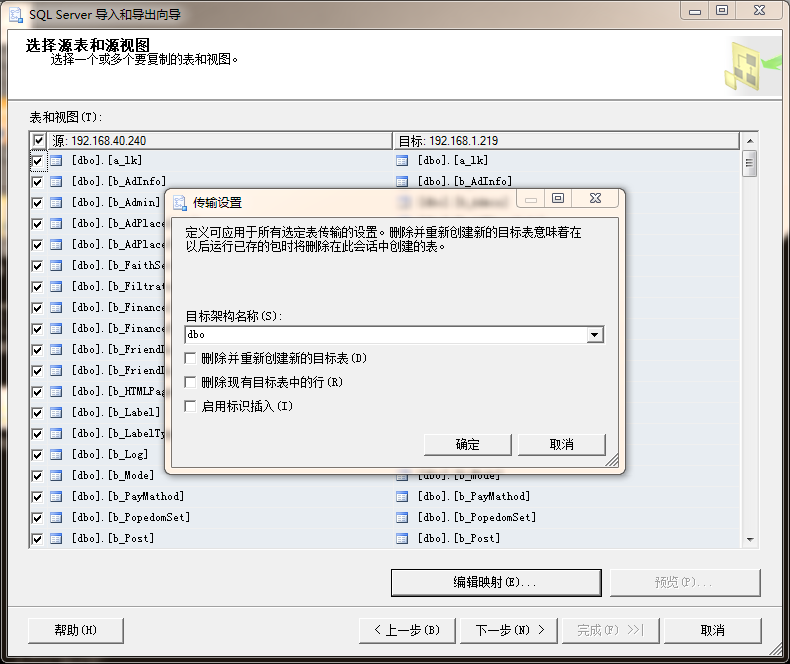Click the 传输设置 dialog resize grip
790x664 pixels.
(x=612, y=460)
